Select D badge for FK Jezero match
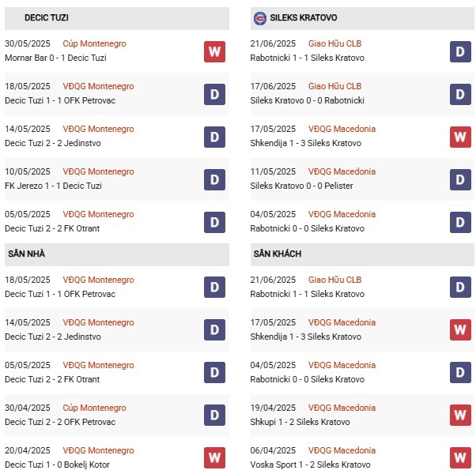This screenshot has height=474, width=476. (x=214, y=179)
